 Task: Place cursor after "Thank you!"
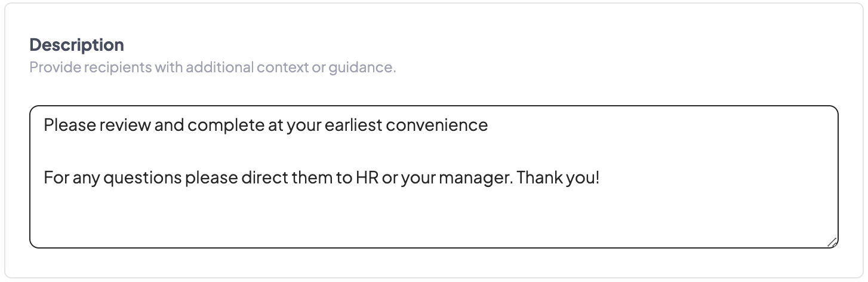(x=599, y=178)
